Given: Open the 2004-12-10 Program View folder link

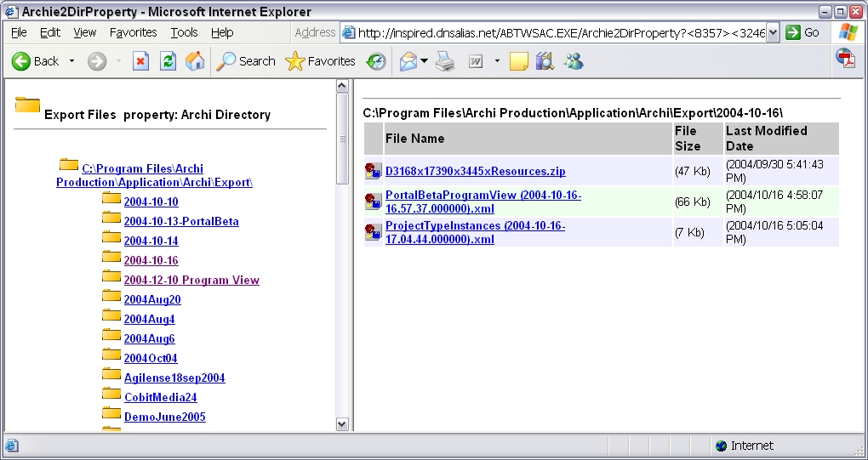Looking at the screenshot, I should pyautogui.click(x=191, y=280).
